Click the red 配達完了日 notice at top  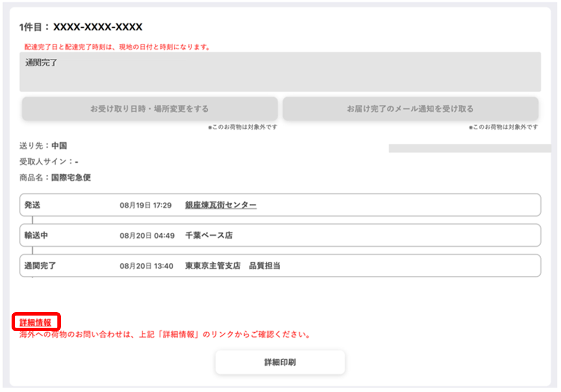click(117, 47)
